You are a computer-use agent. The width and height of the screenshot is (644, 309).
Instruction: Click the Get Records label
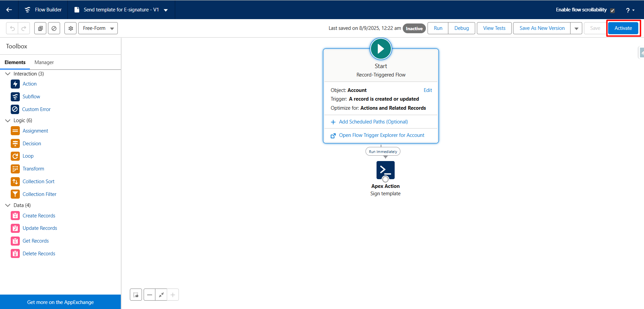pos(36,241)
